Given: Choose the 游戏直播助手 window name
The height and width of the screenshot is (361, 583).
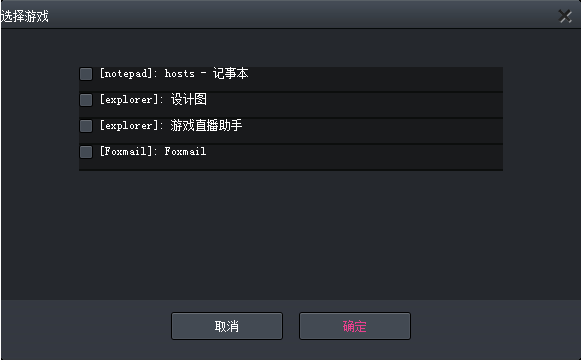Looking at the screenshot, I should 206,126.
